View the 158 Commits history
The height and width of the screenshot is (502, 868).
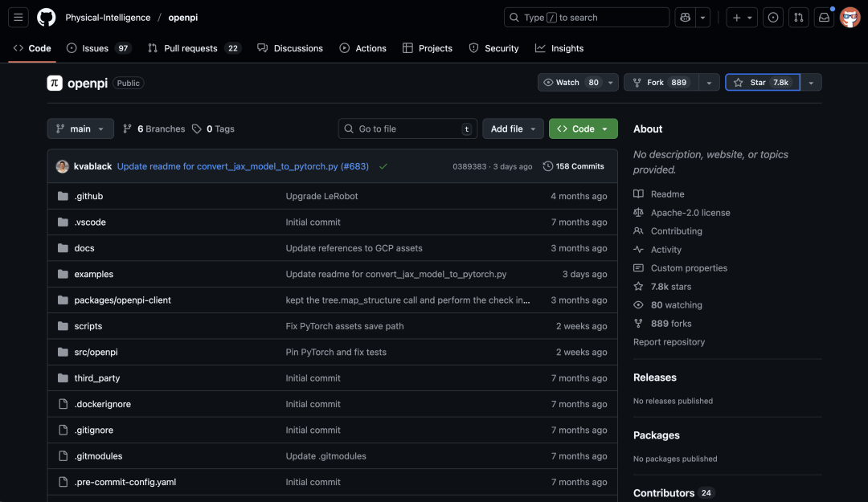(574, 166)
